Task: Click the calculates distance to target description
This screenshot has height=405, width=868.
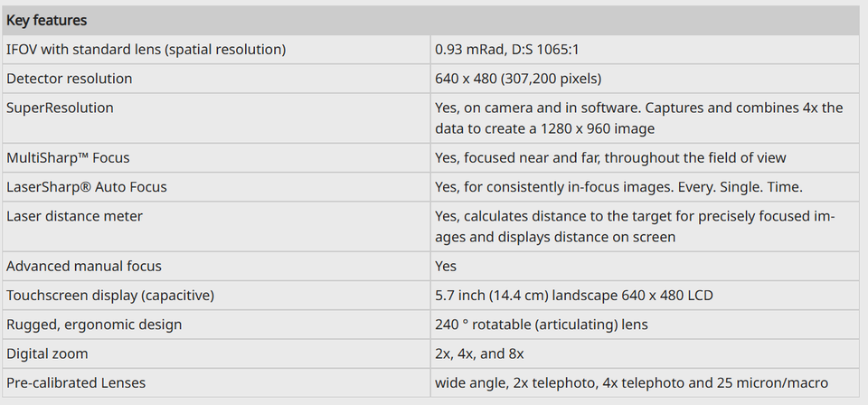Action: [635, 227]
